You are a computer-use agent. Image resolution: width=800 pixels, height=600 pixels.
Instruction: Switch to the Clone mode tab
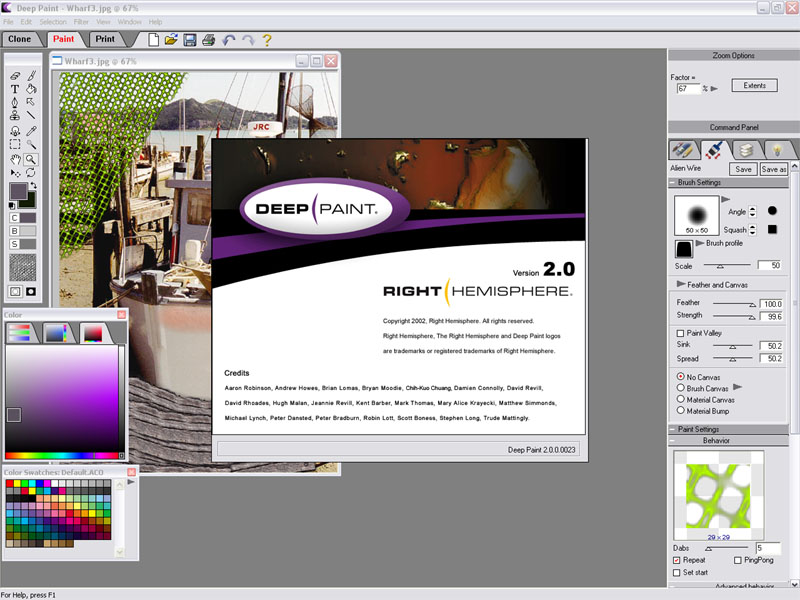pyautogui.click(x=19, y=39)
